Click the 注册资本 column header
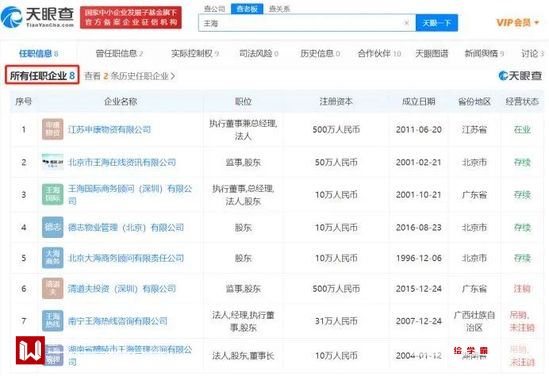The image size is (549, 376). point(336,102)
